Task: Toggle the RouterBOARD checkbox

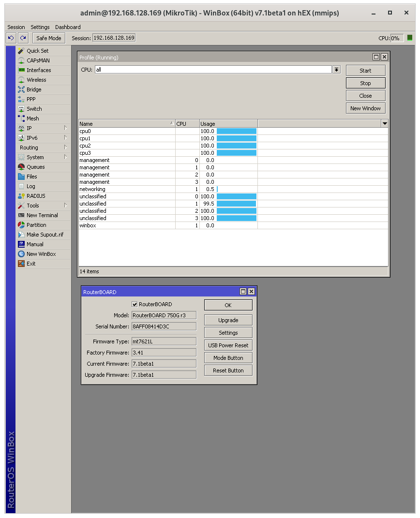Action: tap(135, 304)
